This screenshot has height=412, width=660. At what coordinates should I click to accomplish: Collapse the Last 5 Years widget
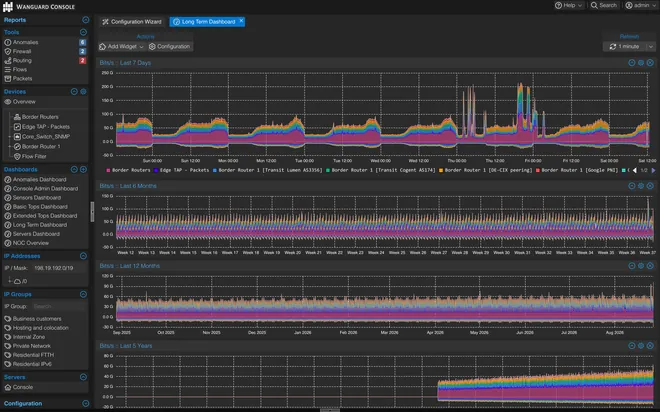tap(632, 346)
